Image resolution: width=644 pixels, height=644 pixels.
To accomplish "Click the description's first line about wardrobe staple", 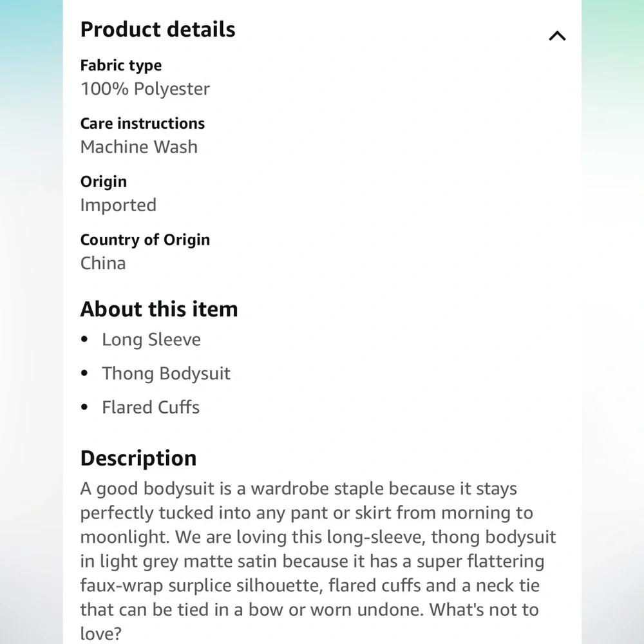I will pos(299,489).
